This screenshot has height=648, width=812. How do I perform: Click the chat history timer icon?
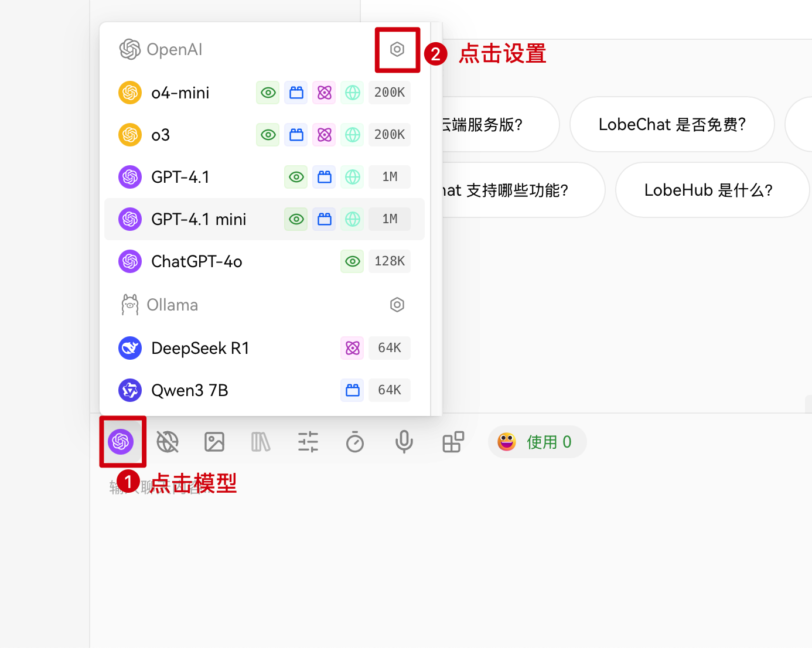pos(355,442)
